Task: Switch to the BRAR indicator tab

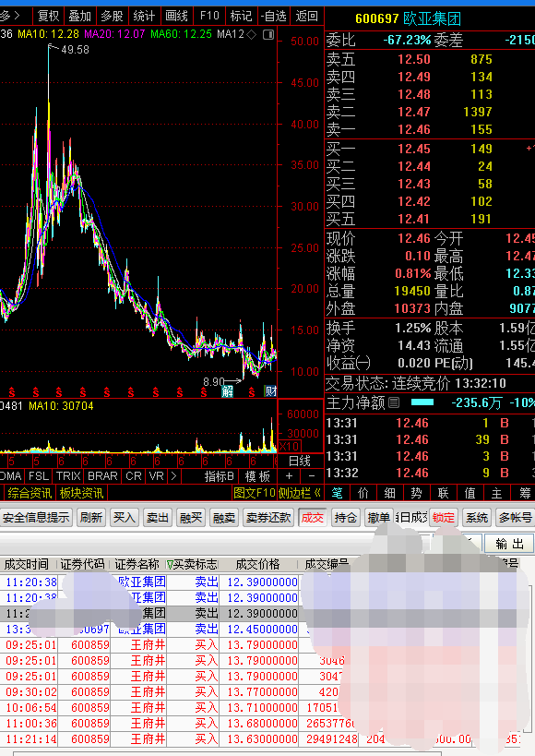Action: coord(102,476)
